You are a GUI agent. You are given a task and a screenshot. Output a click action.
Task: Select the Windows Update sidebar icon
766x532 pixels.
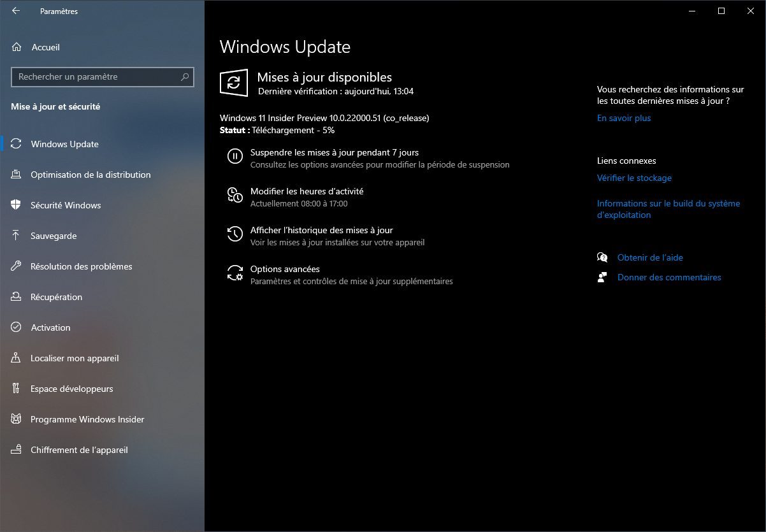click(x=17, y=144)
